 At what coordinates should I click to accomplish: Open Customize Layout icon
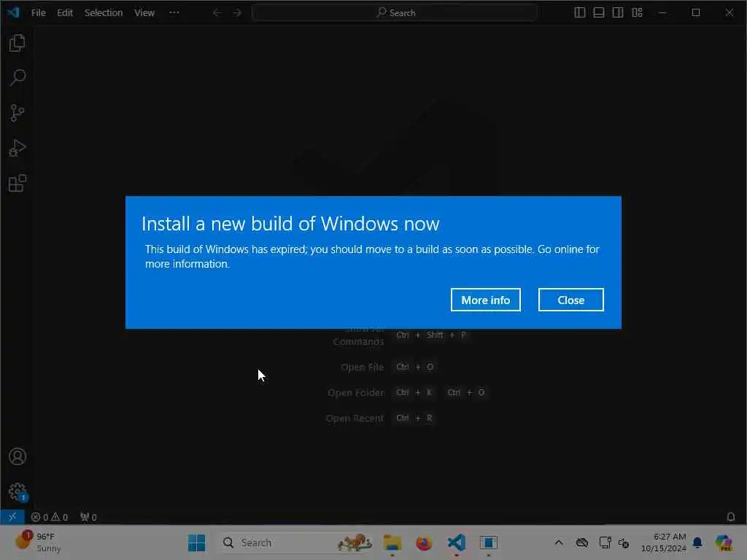coord(638,12)
